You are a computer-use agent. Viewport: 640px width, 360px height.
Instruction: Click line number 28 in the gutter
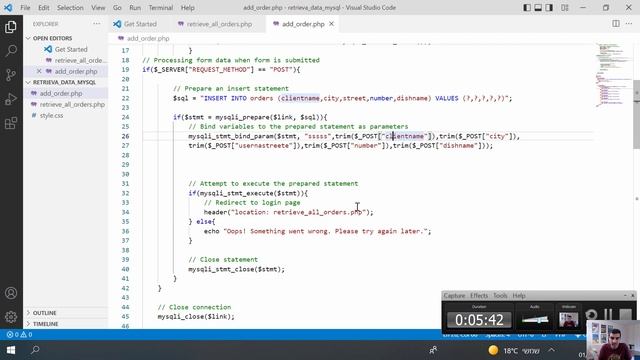point(125,155)
